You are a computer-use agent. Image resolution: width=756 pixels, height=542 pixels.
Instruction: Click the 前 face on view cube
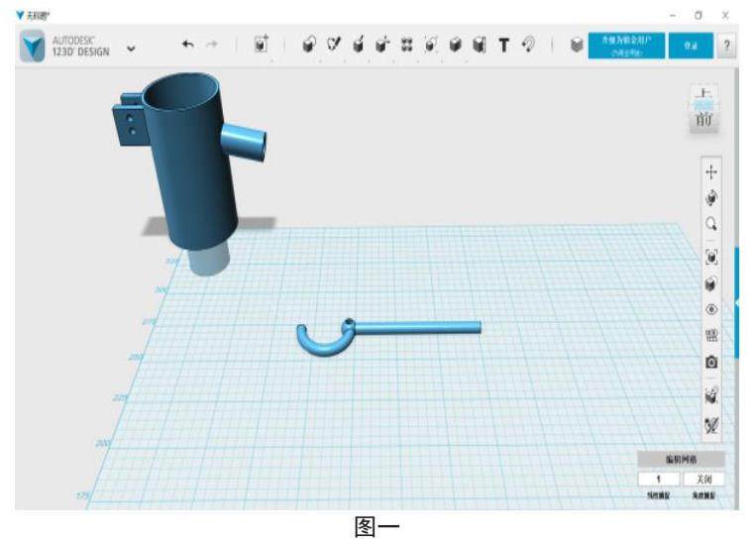(704, 119)
